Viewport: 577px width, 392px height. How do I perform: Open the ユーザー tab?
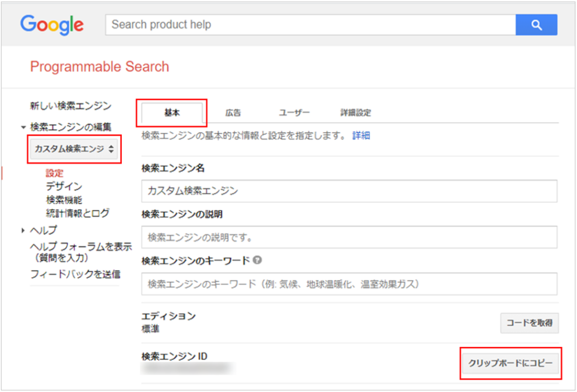294,113
